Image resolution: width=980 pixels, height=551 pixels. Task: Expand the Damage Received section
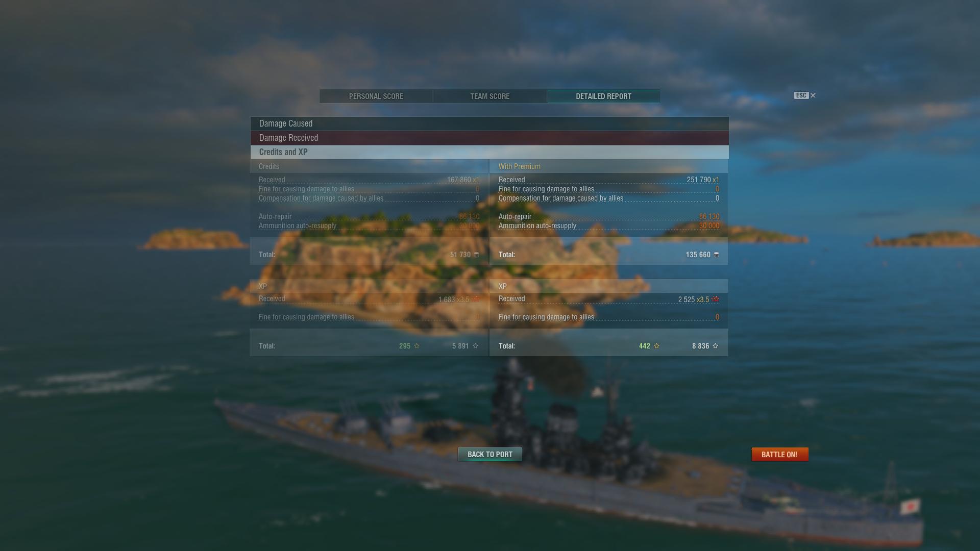[489, 138]
